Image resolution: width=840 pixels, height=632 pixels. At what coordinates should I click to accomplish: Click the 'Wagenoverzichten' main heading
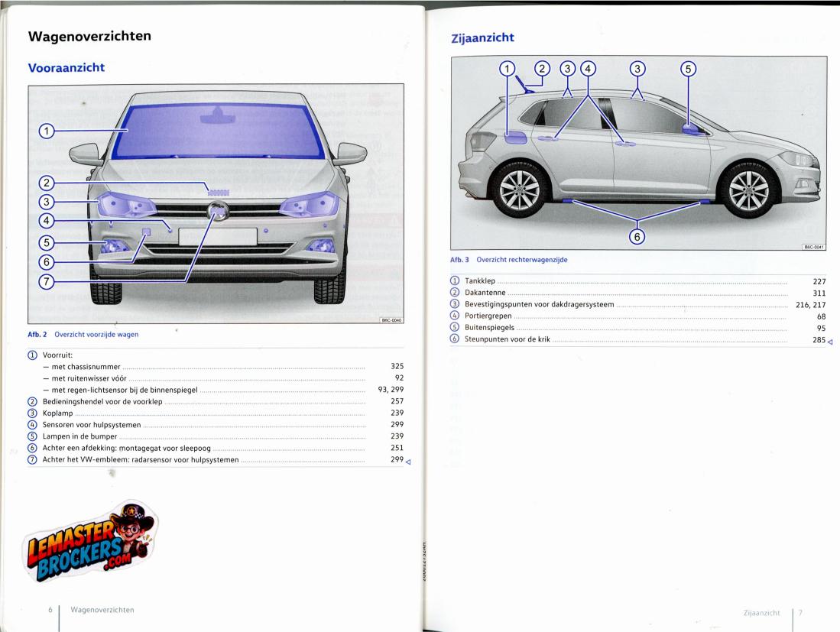click(x=89, y=36)
